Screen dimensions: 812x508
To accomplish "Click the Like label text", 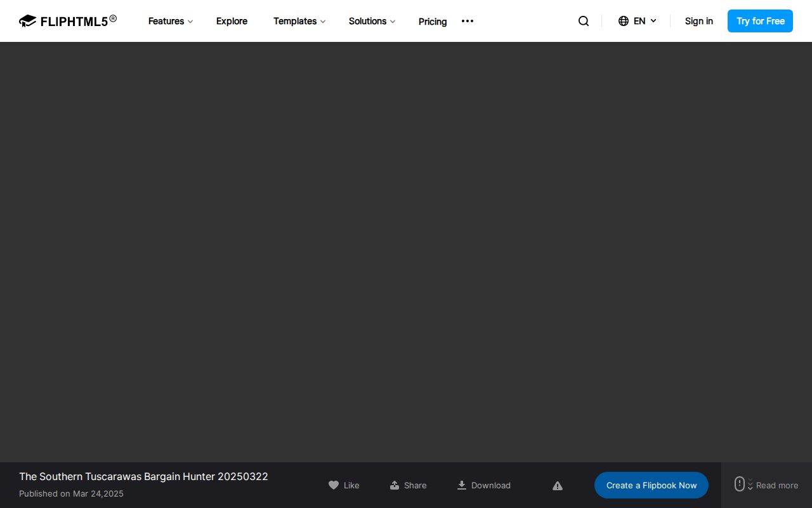I will (351, 485).
